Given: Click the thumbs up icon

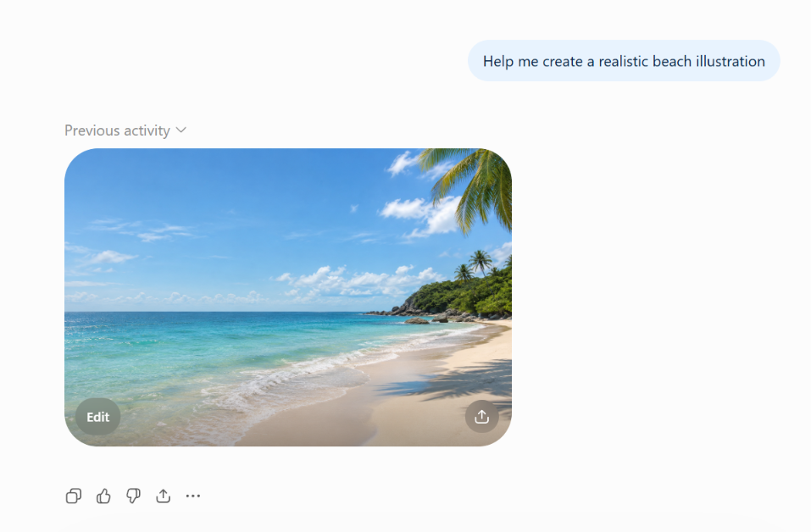Looking at the screenshot, I should click(103, 496).
